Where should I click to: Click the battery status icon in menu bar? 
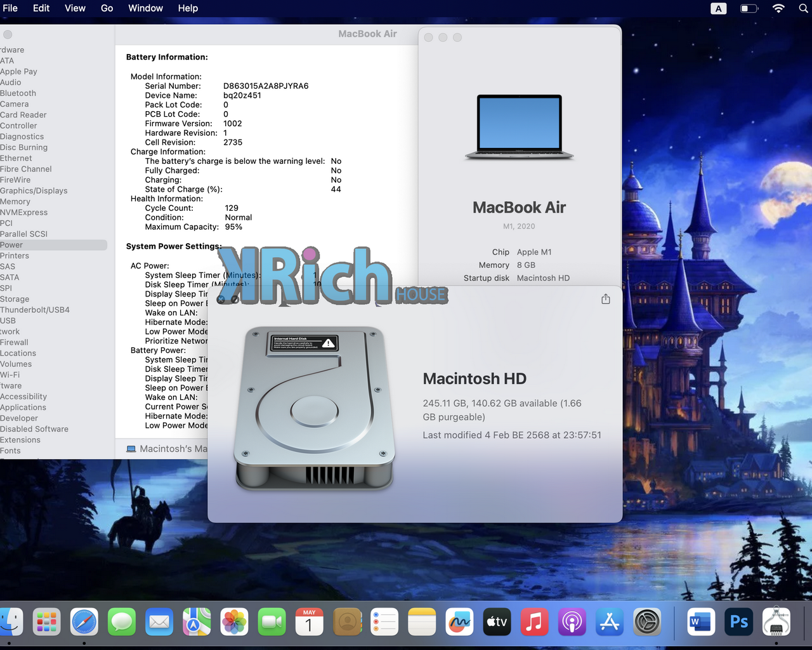(749, 8)
